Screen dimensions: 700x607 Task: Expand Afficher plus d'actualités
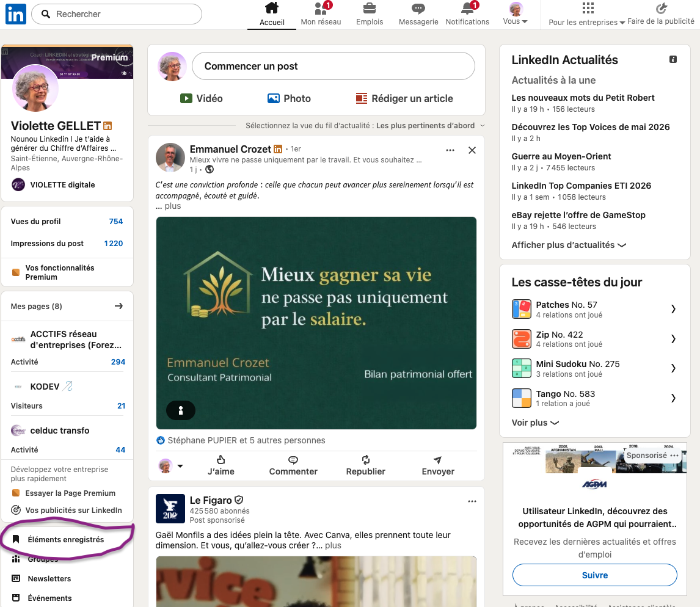pyautogui.click(x=569, y=245)
